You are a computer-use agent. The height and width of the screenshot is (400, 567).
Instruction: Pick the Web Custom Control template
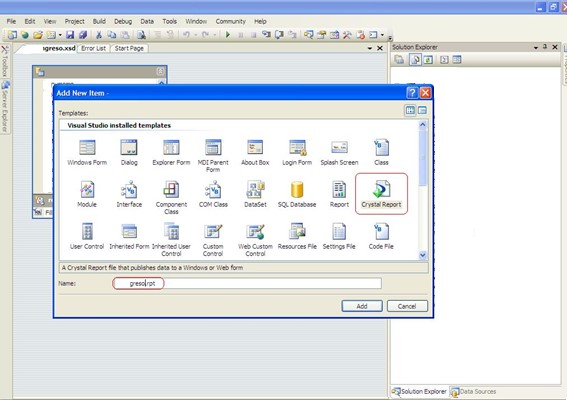(x=255, y=240)
